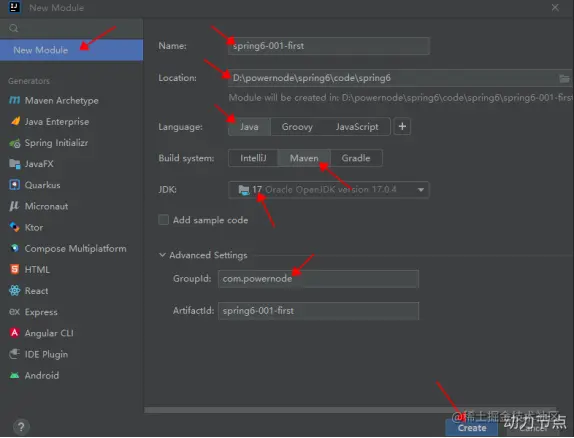This screenshot has height=438, width=574.
Task: Close the New Module dialog
Action: pyautogui.click(x=555, y=7)
